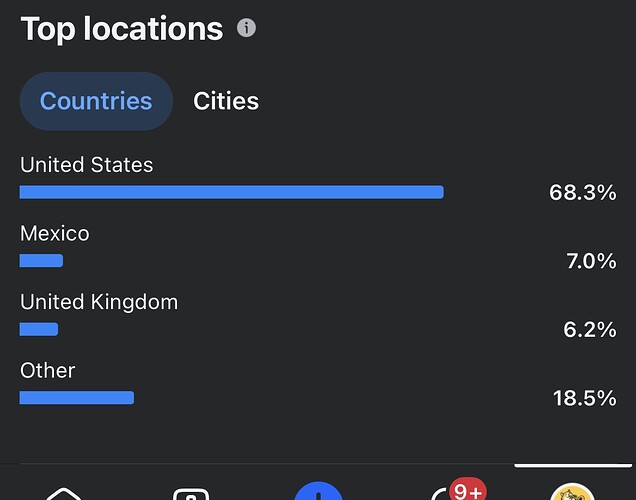
Task: Select the Countries tab
Action: click(x=96, y=101)
